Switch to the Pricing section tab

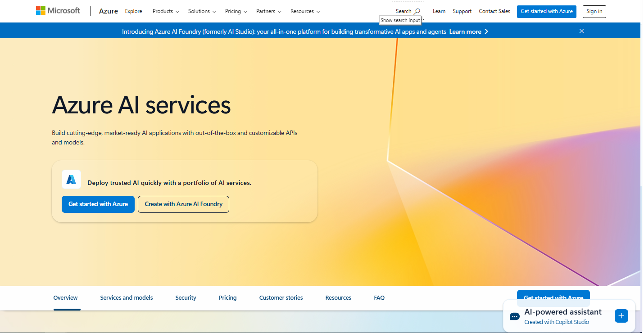pos(228,298)
